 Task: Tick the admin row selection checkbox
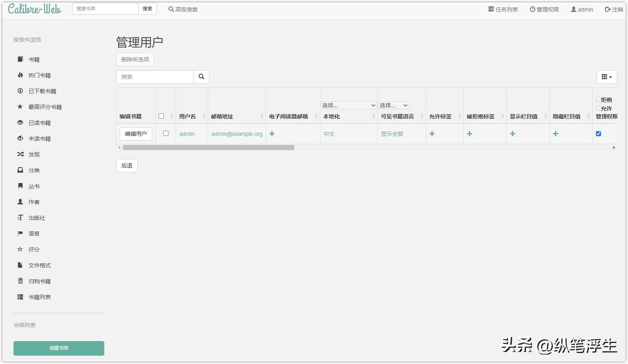point(166,133)
